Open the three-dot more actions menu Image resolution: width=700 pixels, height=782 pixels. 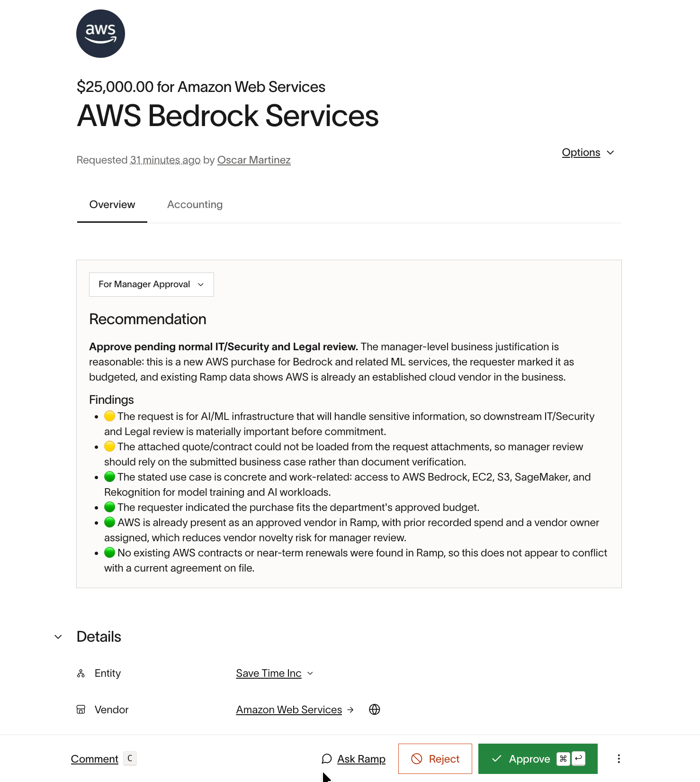[619, 759]
